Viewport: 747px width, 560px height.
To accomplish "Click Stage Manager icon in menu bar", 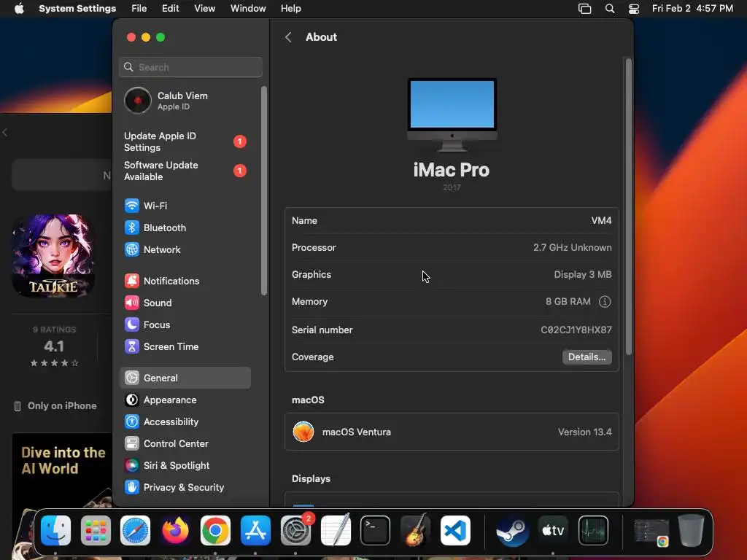I will point(584,9).
